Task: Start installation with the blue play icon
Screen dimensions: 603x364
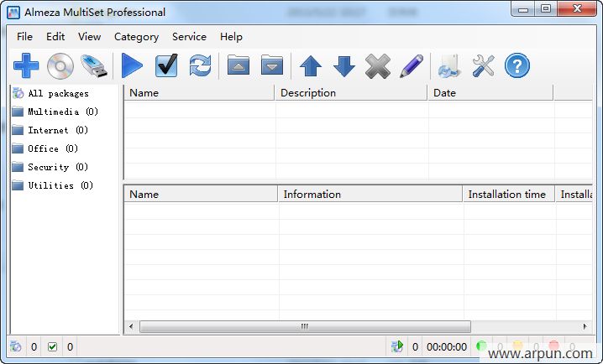Action: pyautogui.click(x=132, y=66)
